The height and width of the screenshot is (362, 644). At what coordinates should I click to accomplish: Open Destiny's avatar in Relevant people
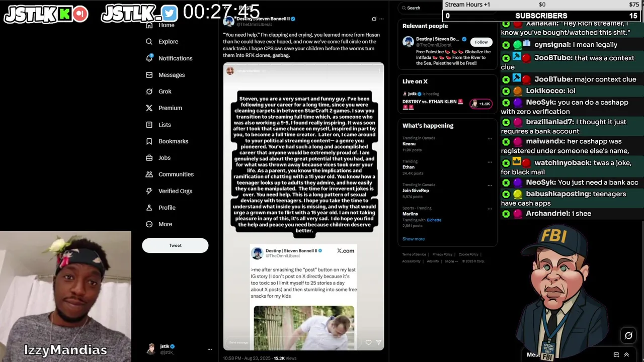(408, 42)
